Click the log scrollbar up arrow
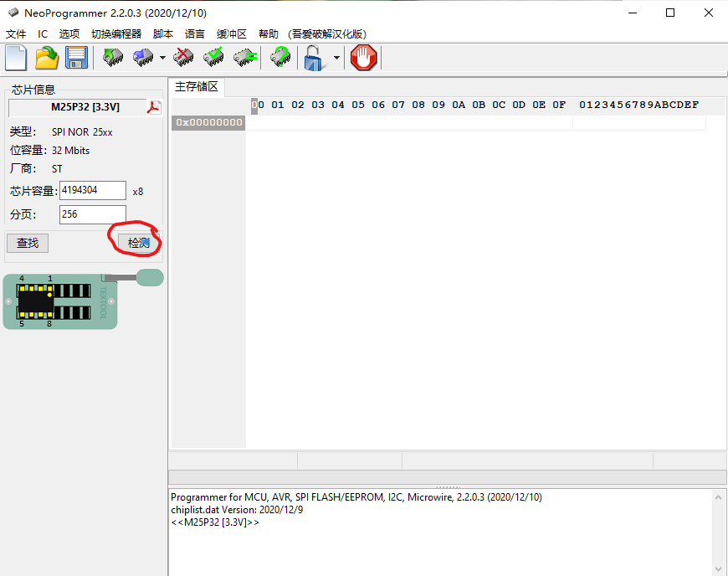Image resolution: width=728 pixels, height=576 pixels. 718,497
